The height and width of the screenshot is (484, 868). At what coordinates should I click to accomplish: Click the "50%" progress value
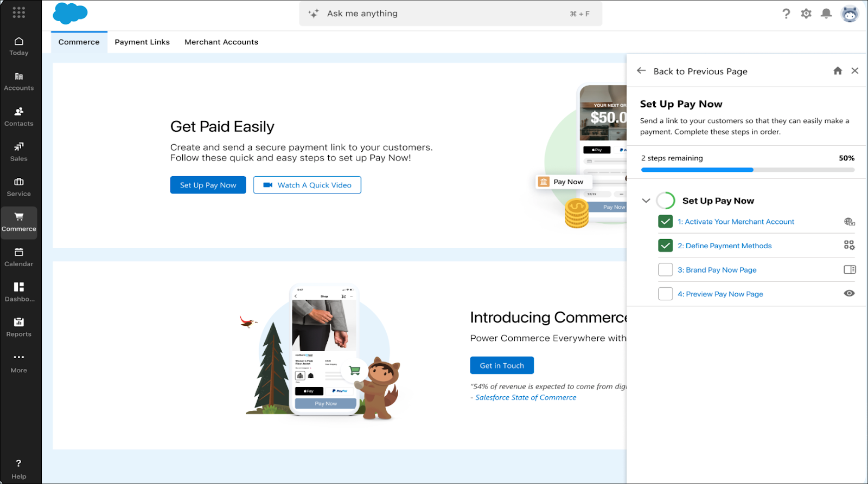(x=846, y=158)
